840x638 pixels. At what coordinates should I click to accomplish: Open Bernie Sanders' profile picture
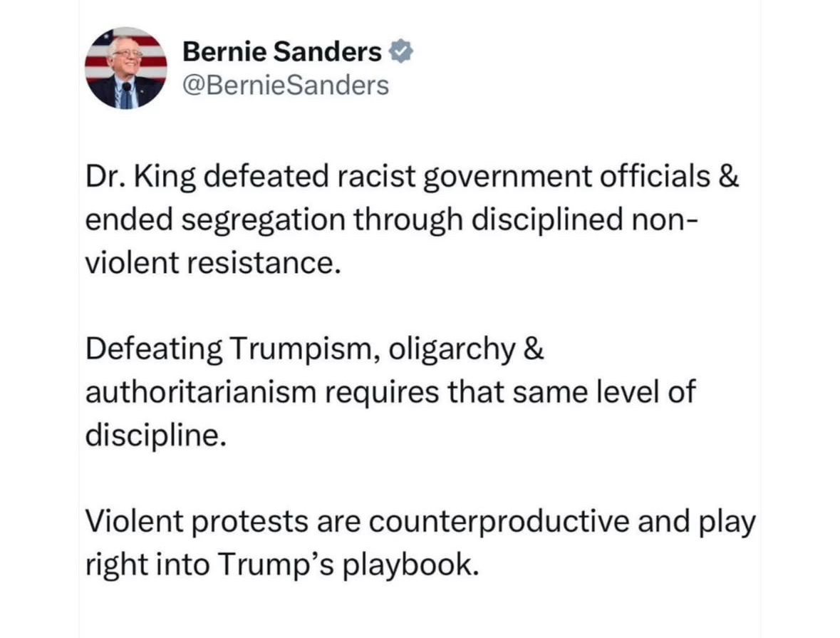tap(126, 68)
